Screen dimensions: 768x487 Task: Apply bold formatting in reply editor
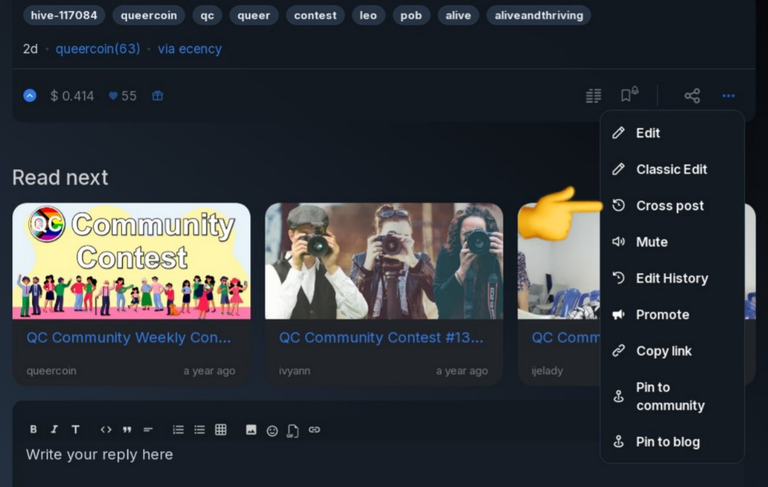(x=33, y=430)
